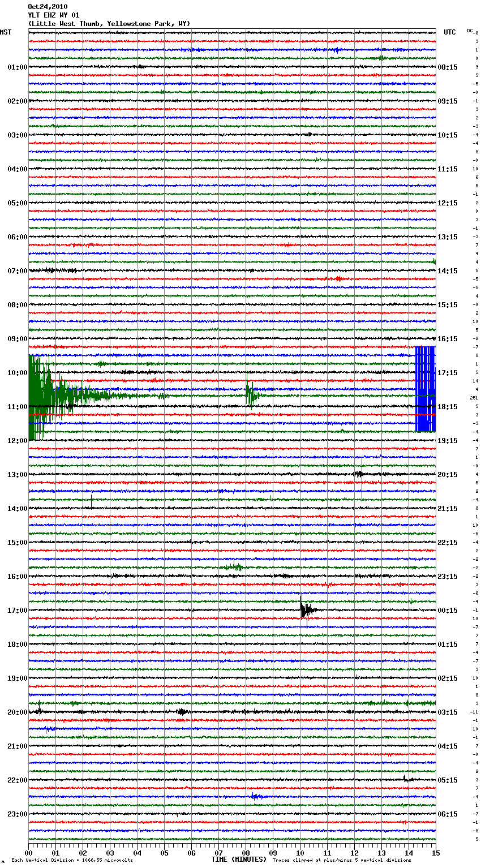Click the MST column header
This screenshot has height=868, width=481.
[x=6, y=32]
